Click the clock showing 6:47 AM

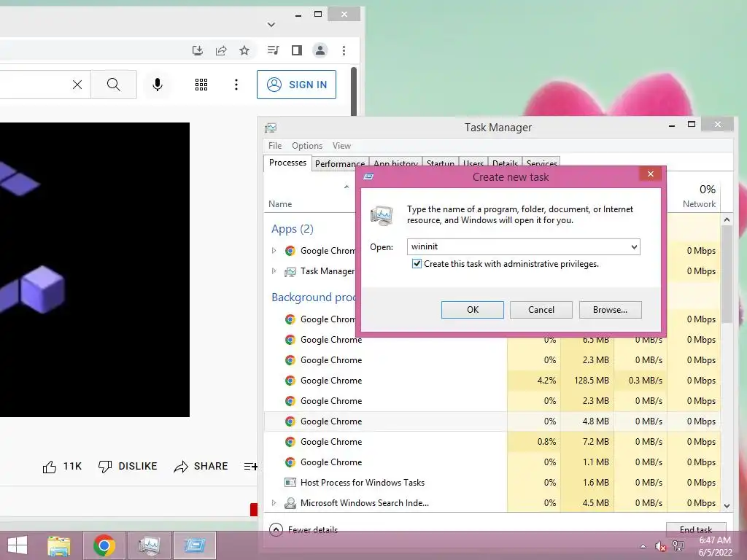715,540
